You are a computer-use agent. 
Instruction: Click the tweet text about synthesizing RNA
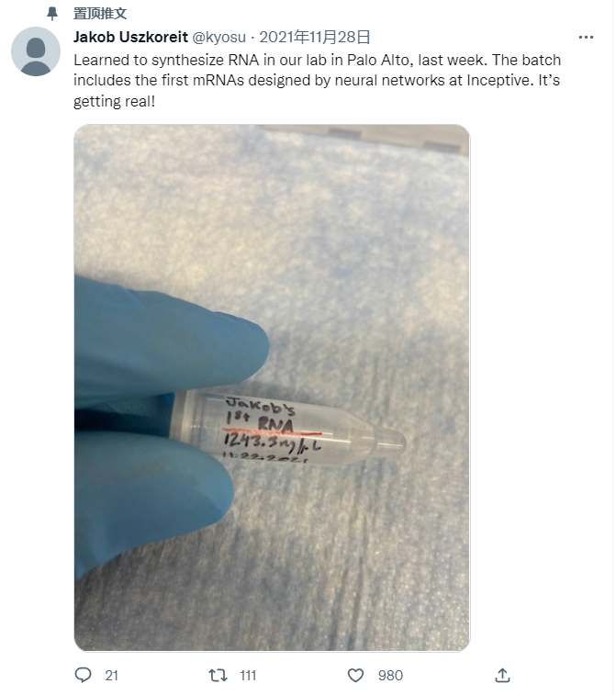pyautogui.click(x=318, y=81)
